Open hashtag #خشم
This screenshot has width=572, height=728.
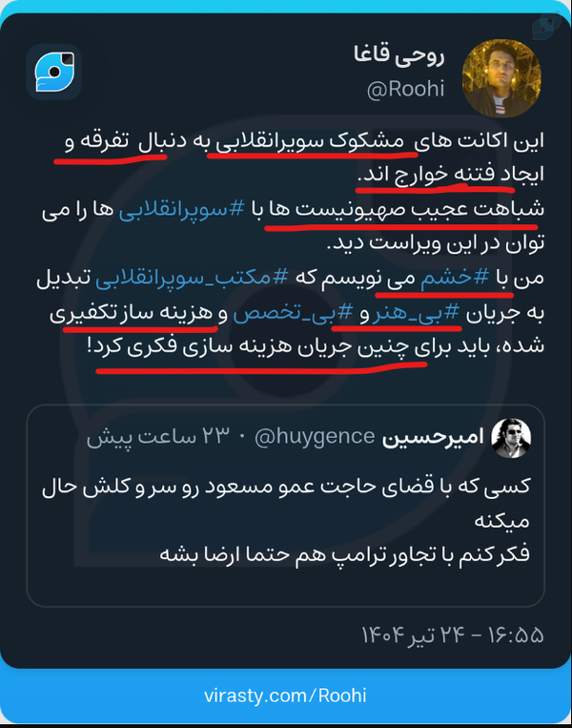tap(455, 278)
